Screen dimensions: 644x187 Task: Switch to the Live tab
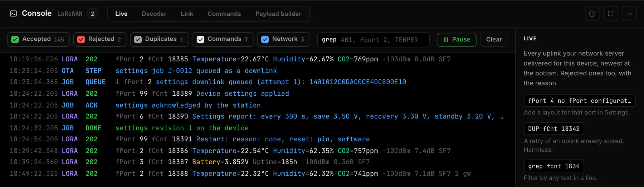[x=121, y=14]
